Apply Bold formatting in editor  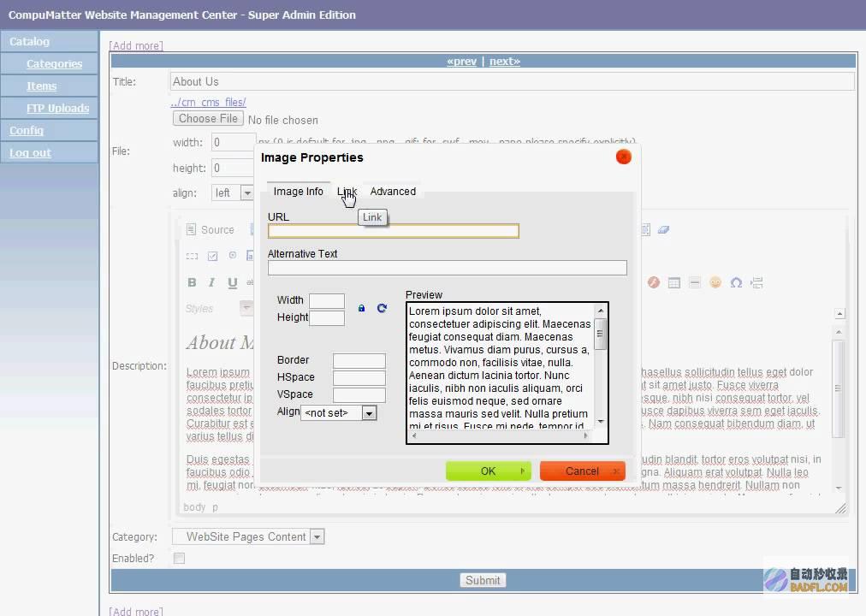192,282
